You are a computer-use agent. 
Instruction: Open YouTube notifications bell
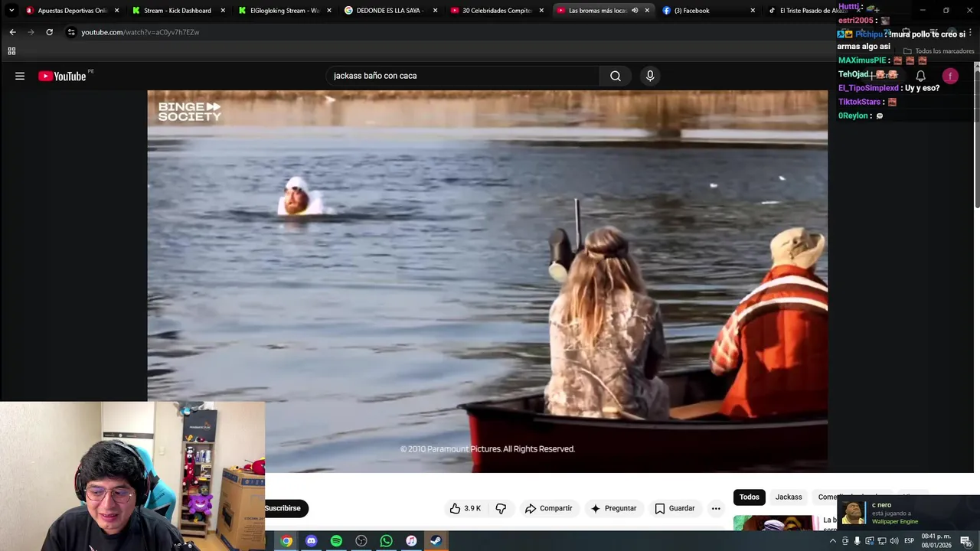coord(921,76)
